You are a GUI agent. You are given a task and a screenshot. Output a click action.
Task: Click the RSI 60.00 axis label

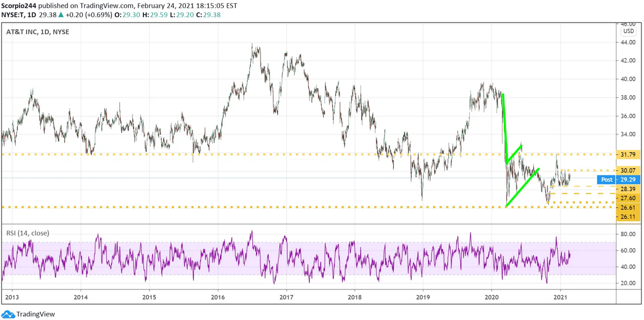click(x=628, y=250)
